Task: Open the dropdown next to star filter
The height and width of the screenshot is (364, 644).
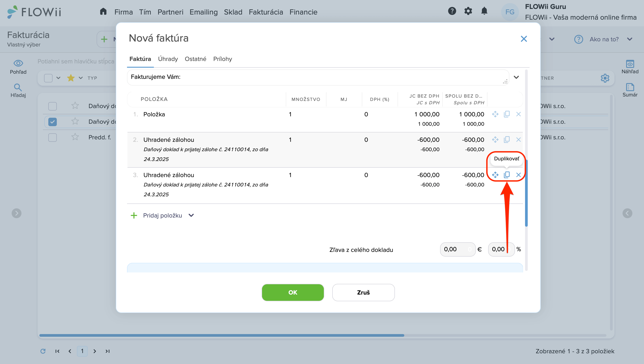Action: pyautogui.click(x=80, y=78)
